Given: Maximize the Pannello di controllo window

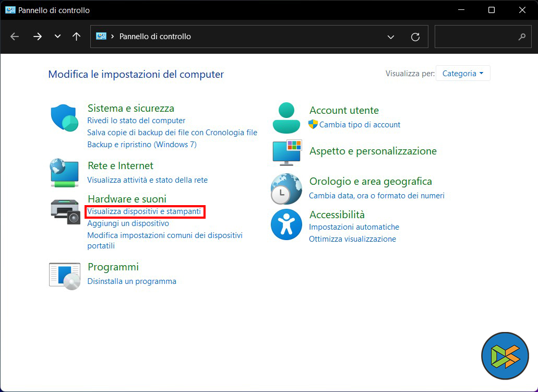Looking at the screenshot, I should coord(492,10).
